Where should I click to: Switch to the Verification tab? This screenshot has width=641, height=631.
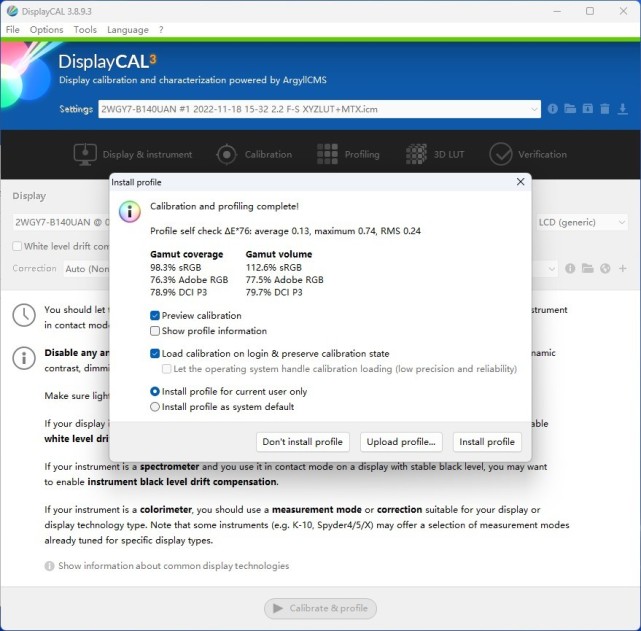point(528,154)
